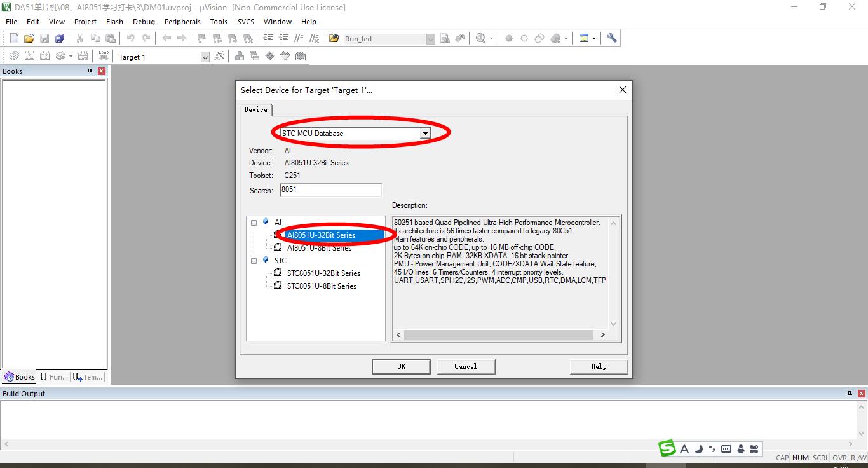This screenshot has width=868, height=468.
Task: Click the Navigate Forwards arrow icon
Action: click(182, 38)
